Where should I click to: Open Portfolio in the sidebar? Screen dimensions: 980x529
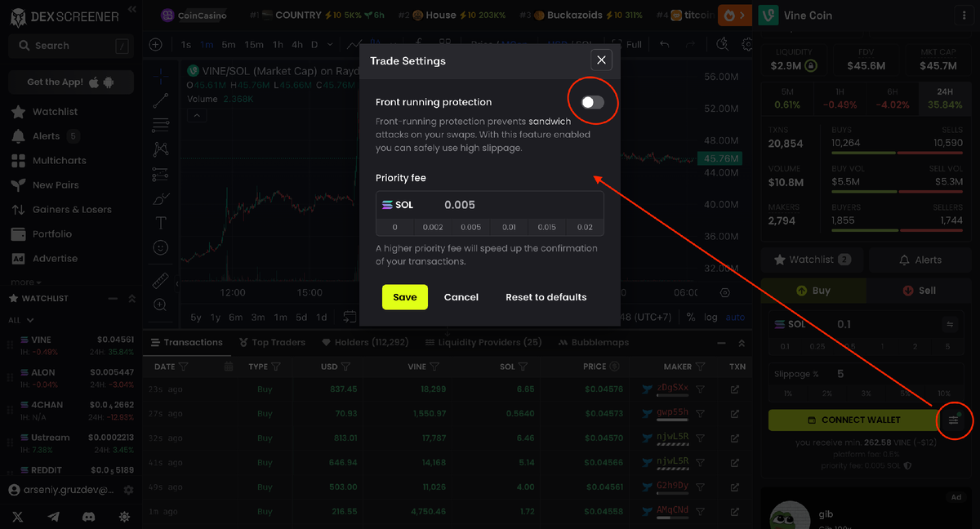point(52,234)
